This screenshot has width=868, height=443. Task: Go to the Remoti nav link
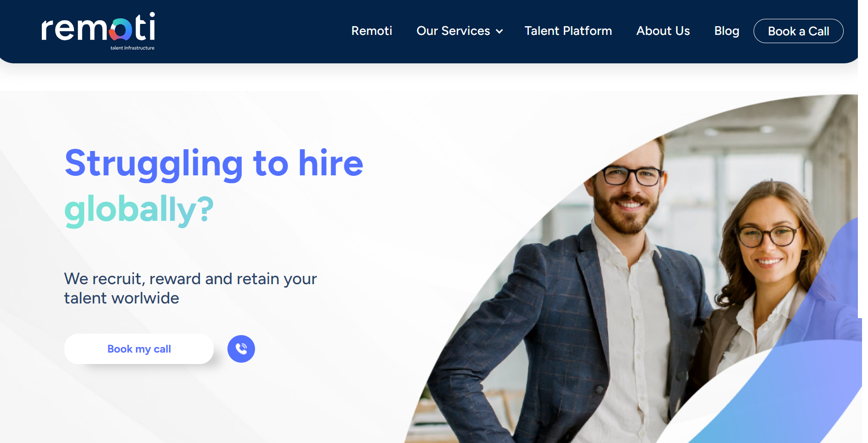(x=372, y=31)
